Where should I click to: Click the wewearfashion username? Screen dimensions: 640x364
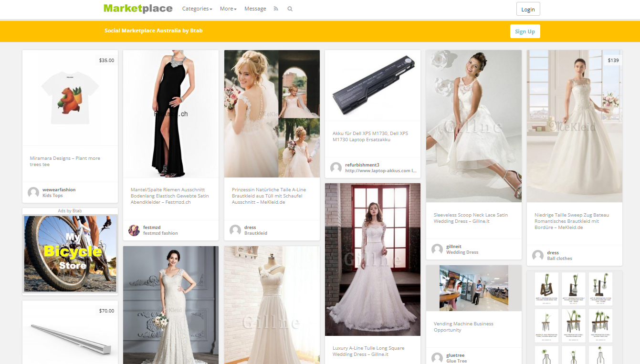pos(59,189)
